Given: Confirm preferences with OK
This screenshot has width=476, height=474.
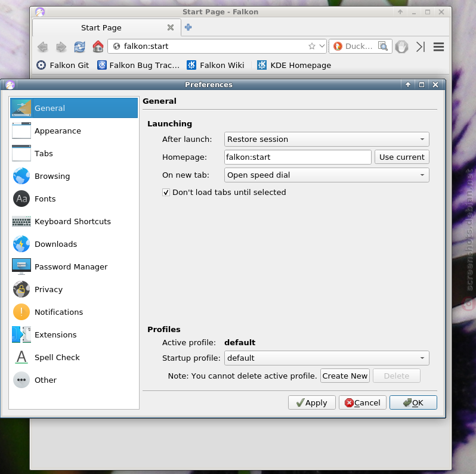Looking at the screenshot, I should 413,402.
